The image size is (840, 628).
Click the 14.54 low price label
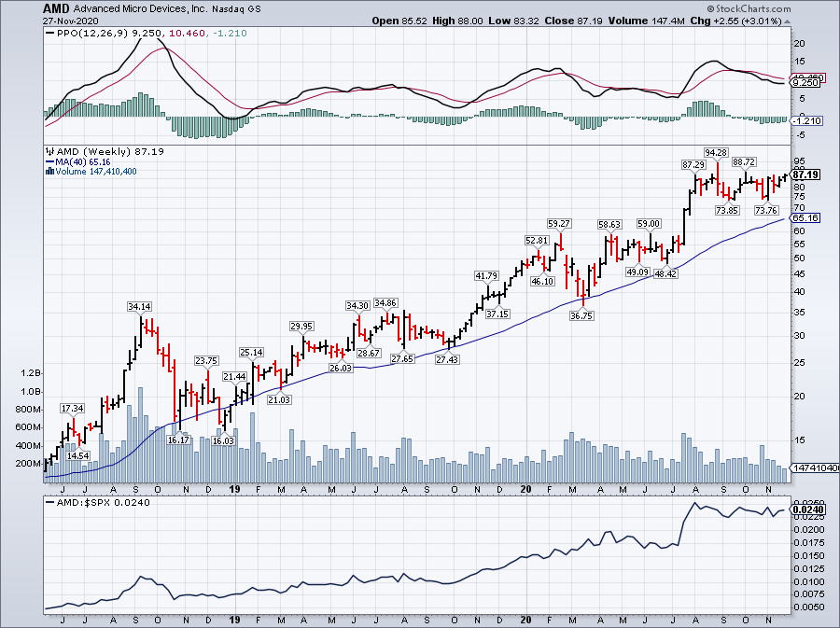[x=77, y=455]
